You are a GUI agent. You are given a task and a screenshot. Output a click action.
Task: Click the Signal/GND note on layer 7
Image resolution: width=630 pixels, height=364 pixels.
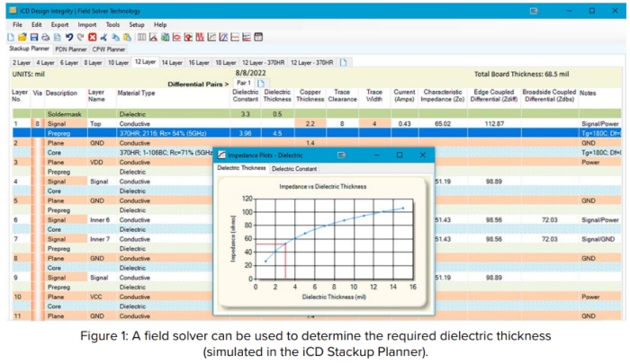point(600,239)
